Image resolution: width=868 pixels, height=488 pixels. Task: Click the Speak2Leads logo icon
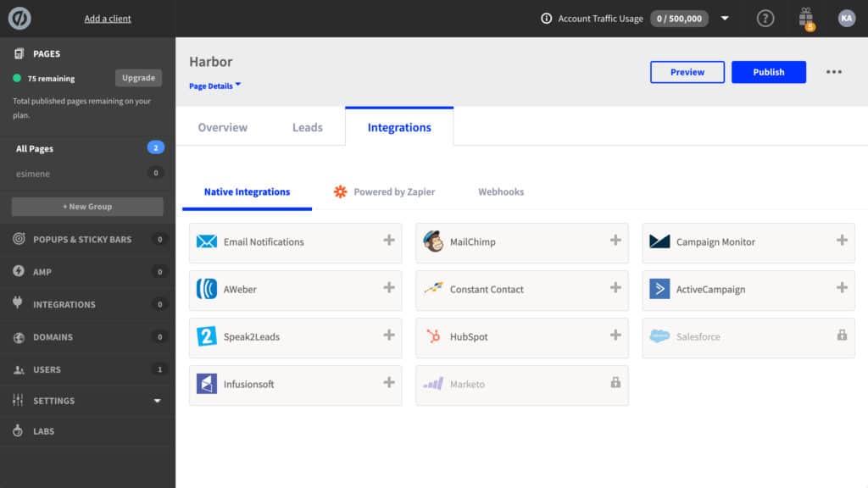click(x=207, y=335)
